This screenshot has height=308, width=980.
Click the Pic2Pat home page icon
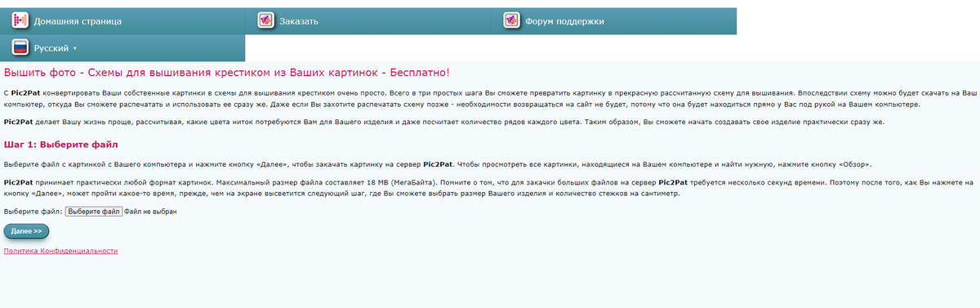coord(20,20)
